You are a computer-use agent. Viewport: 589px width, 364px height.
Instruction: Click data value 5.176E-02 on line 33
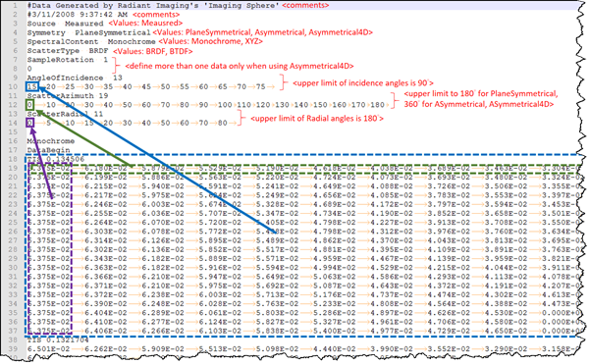click(335, 294)
